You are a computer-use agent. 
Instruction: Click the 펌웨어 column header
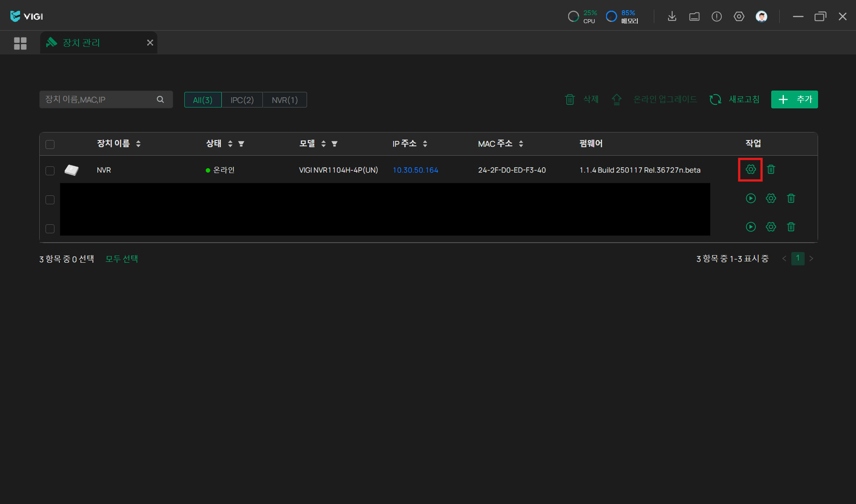(591, 144)
